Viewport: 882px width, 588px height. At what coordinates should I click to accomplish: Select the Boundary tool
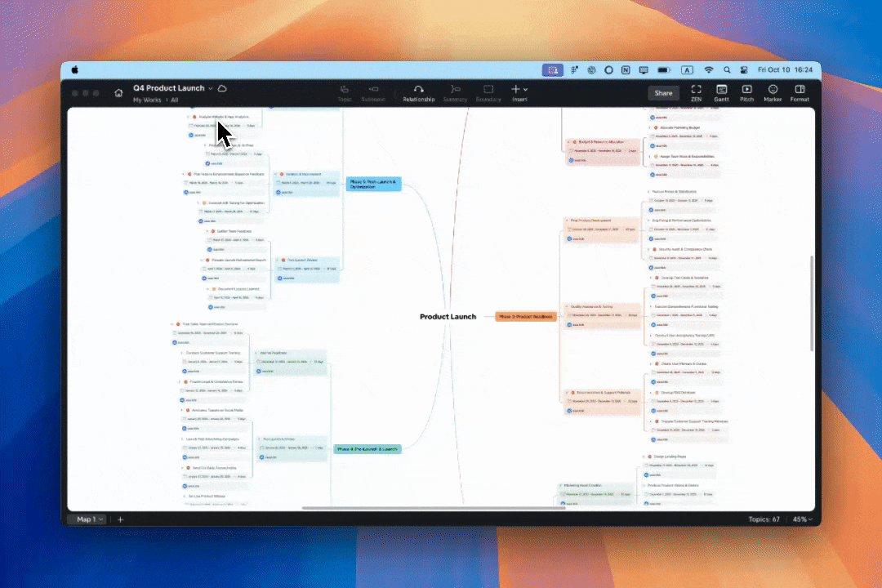coord(488,93)
